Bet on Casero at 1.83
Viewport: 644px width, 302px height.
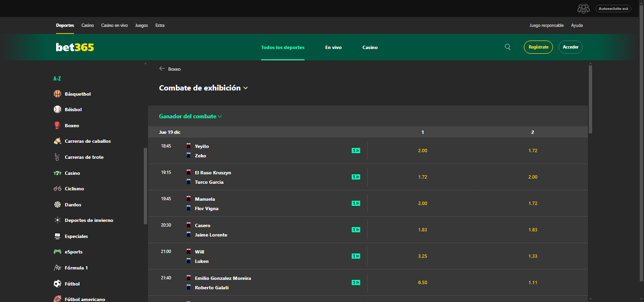422,230
